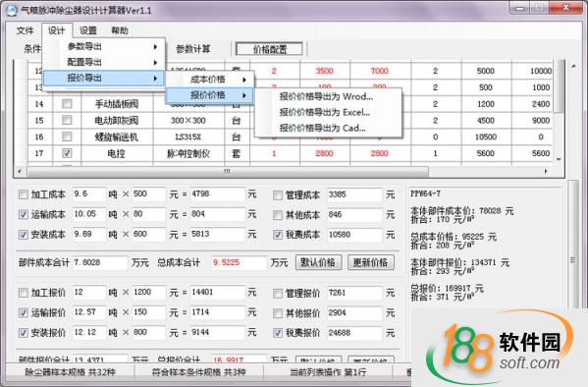Screen dimensions: 588x387
Task: Click the table scroll-right arrow
Action: tap(546, 172)
